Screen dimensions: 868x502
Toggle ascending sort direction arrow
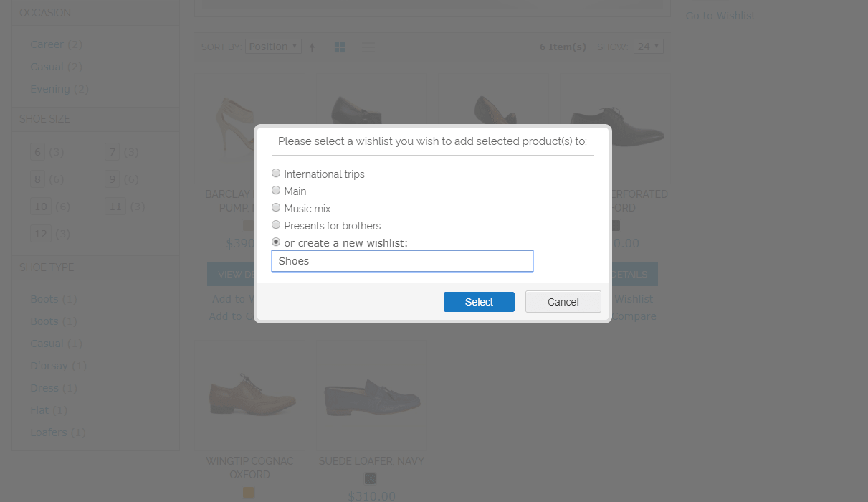312,47
